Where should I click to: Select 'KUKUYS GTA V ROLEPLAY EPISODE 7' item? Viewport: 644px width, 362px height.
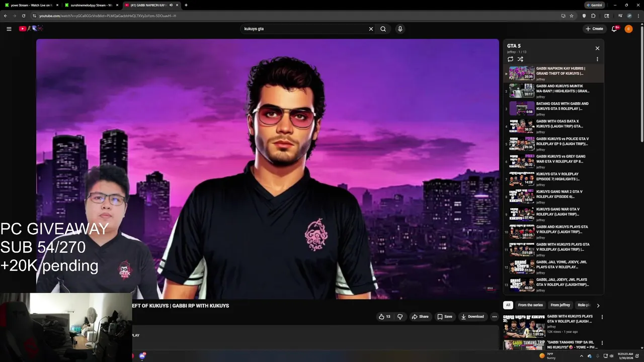(x=554, y=179)
